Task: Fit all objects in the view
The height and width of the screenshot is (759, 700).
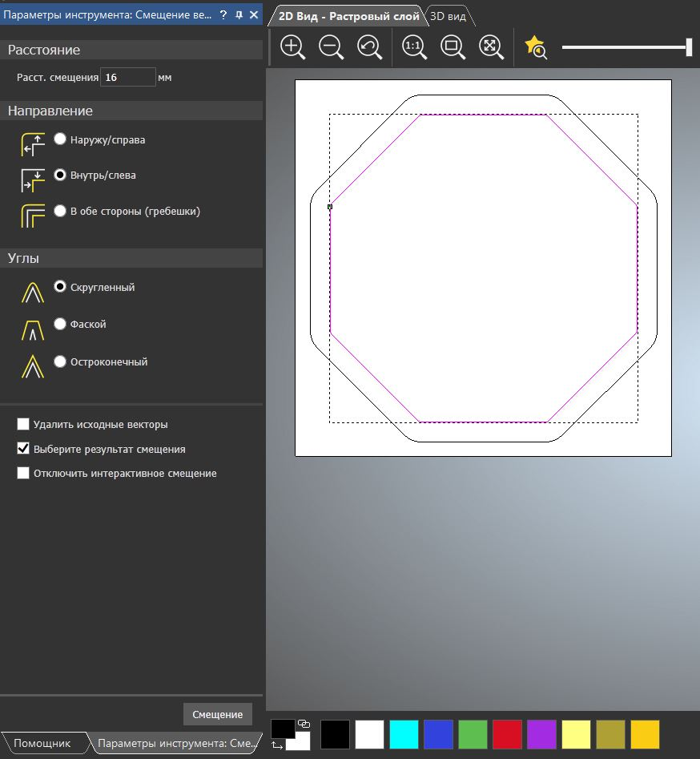Action: coord(491,47)
